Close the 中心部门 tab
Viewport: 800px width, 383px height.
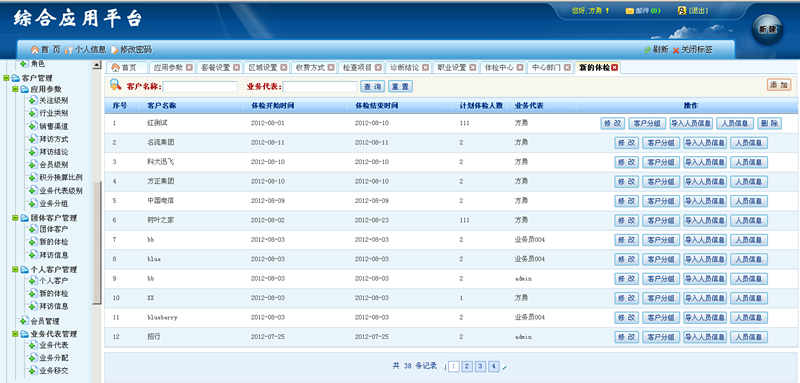pos(567,67)
